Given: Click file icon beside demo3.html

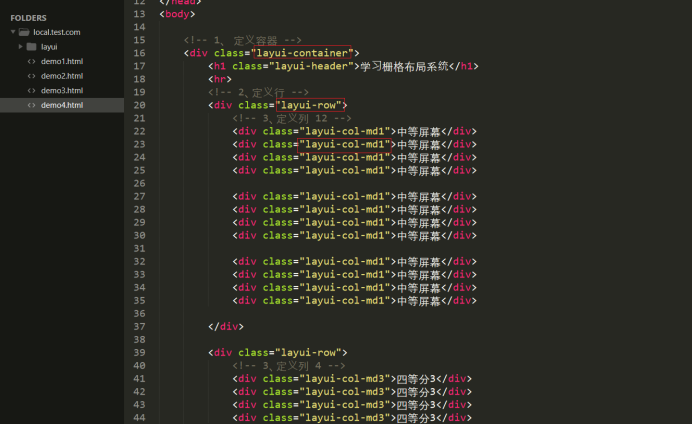Looking at the screenshot, I should click(31, 90).
